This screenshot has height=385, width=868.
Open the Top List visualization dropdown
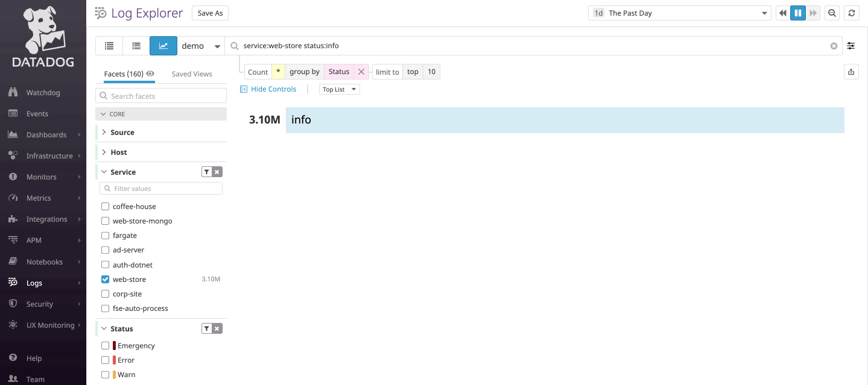(339, 89)
